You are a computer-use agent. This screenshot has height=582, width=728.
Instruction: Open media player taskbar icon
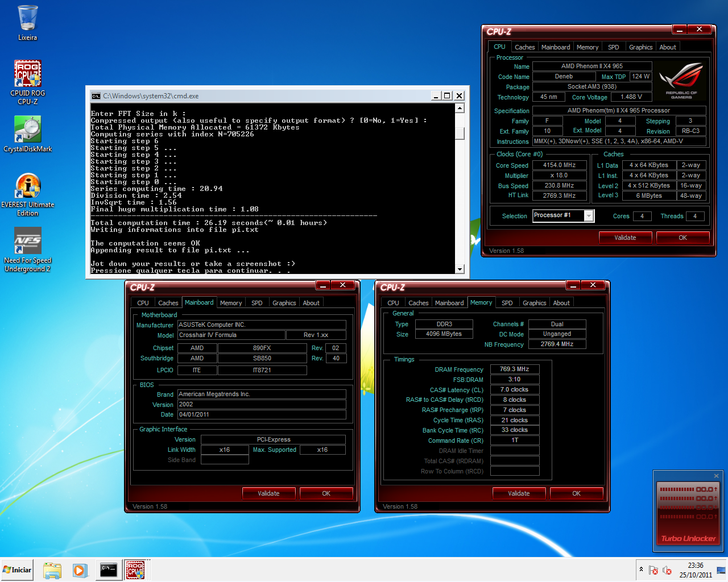point(80,570)
